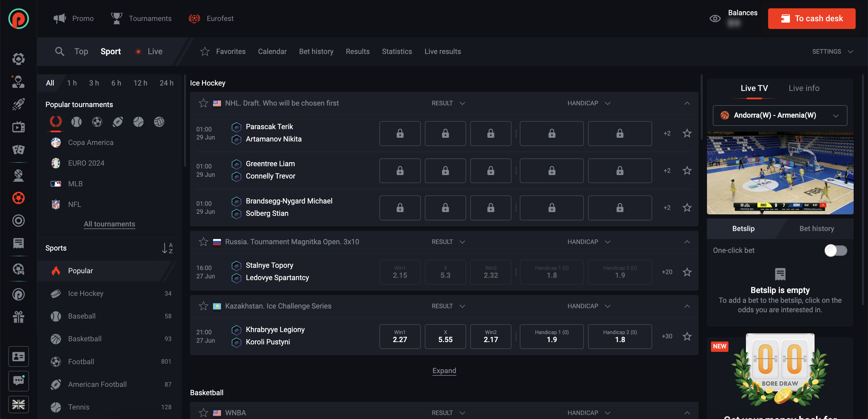Open the Favorites star icon
Image resolution: width=868 pixels, height=419 pixels.
pos(206,51)
